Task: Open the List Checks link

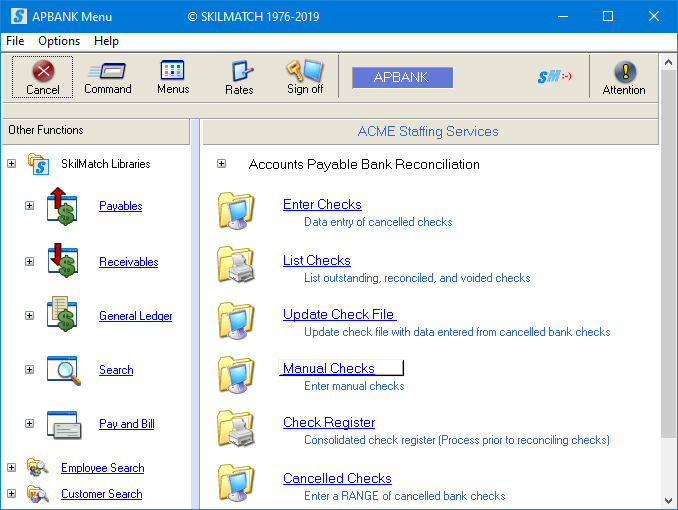Action: 317,260
